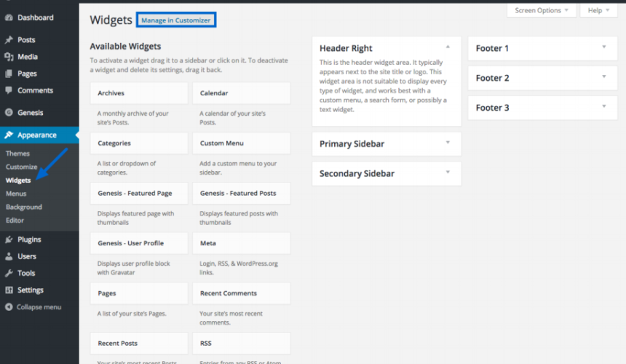Image resolution: width=626 pixels, height=364 pixels.
Task: Select the Recent Posts widget
Action: 139,343
